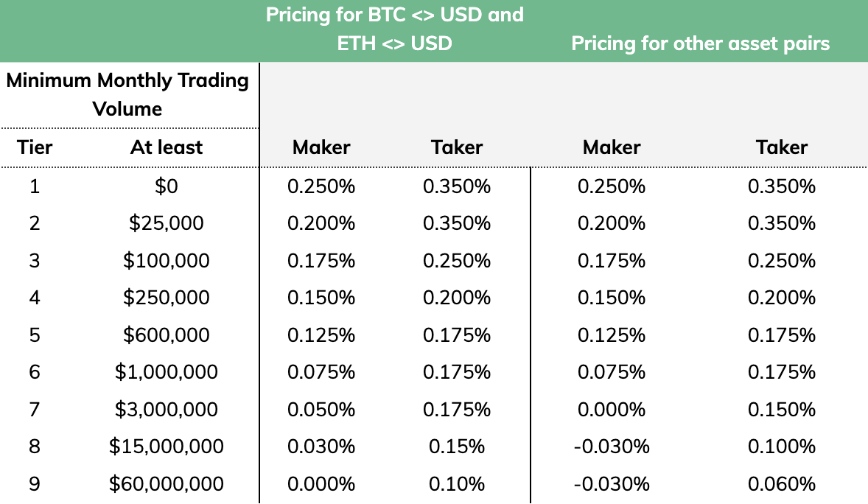The height and width of the screenshot is (504, 868).
Task: Select the $600,000 volume cell
Action: coord(166,335)
